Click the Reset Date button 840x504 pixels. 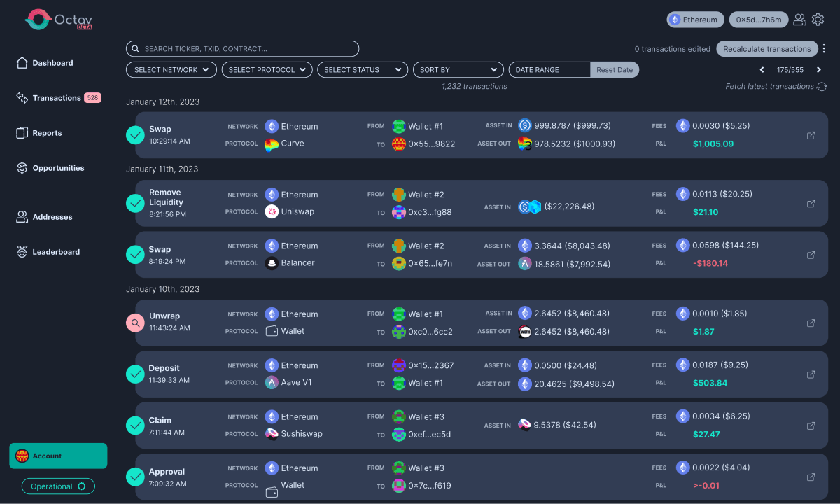click(x=615, y=70)
